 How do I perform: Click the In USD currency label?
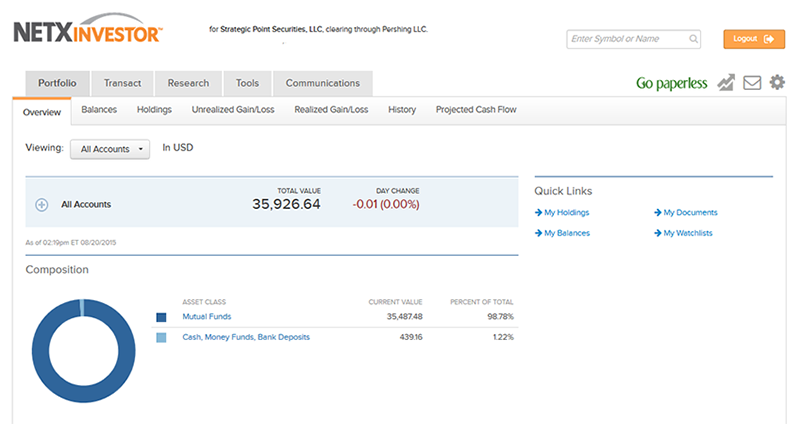178,147
